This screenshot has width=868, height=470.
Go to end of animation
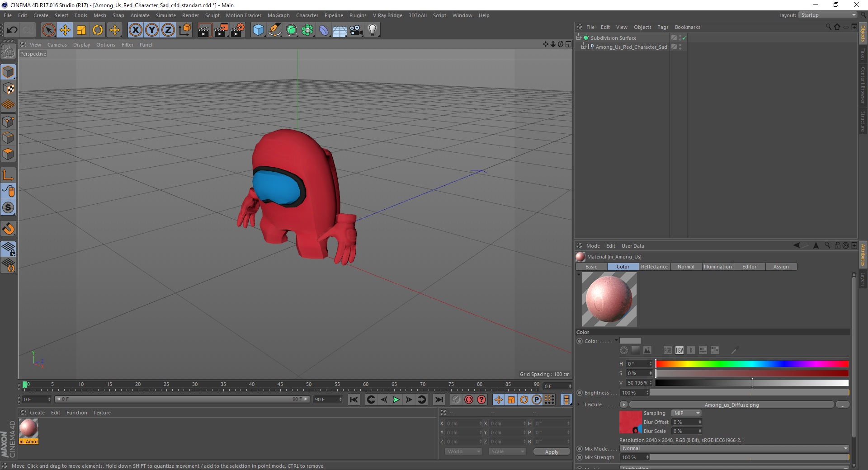(x=439, y=399)
